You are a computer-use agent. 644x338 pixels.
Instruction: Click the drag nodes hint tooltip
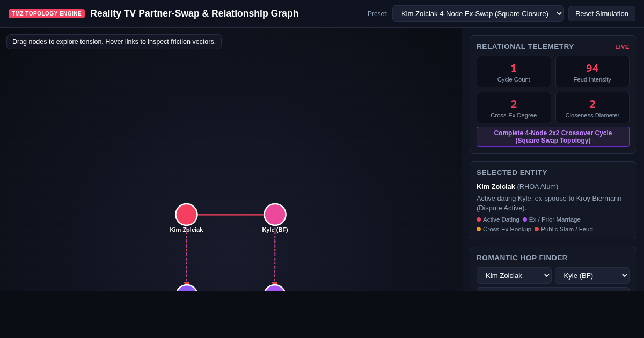[114, 42]
